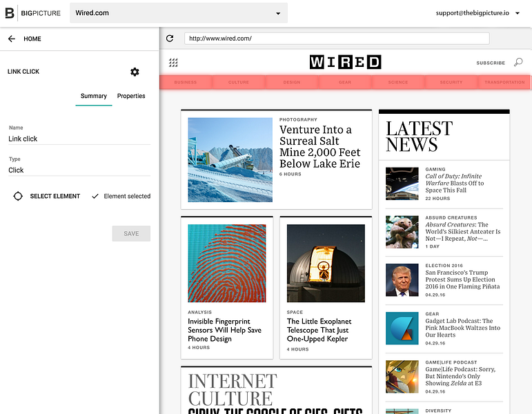Click the WIRED logo
Viewport: 532px width, 414px height.
tap(346, 62)
